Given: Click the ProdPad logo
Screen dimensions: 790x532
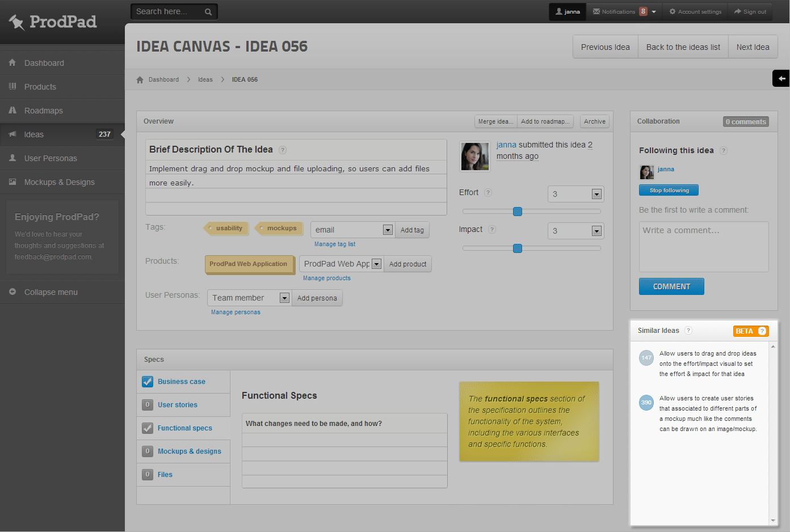Looking at the screenshot, I should pos(53,22).
